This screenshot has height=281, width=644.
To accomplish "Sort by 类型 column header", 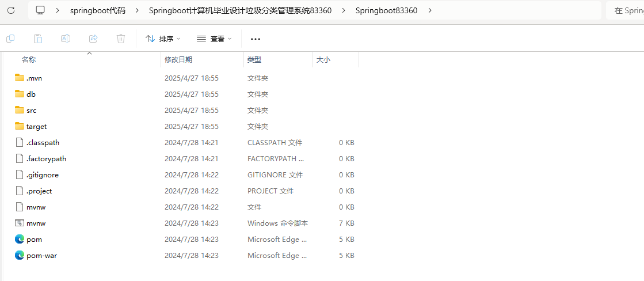I will [x=254, y=59].
